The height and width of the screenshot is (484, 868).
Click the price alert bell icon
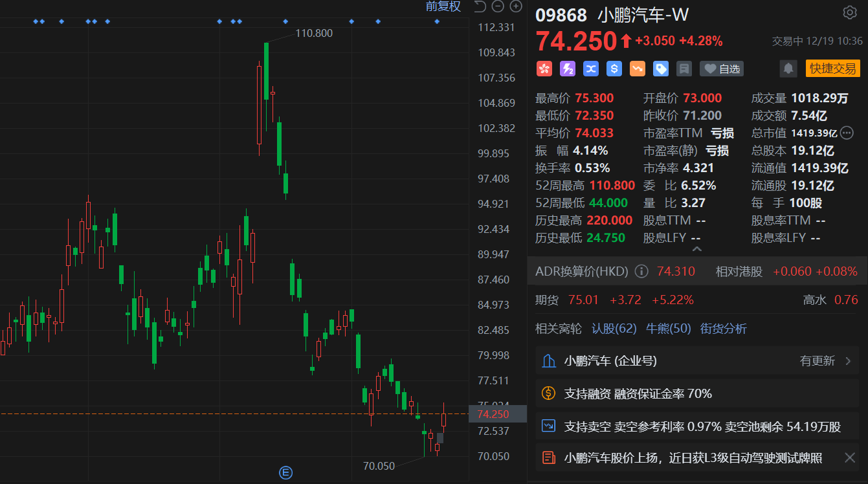[x=788, y=69]
